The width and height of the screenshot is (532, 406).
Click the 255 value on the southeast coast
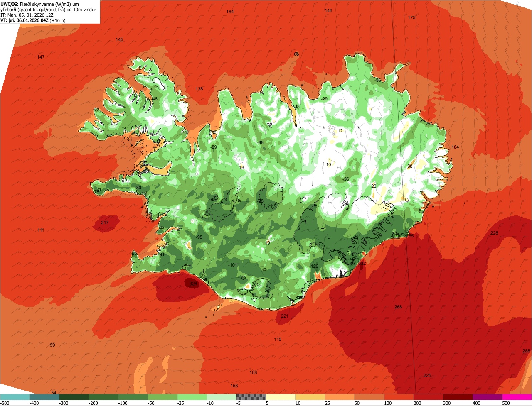pyautogui.click(x=410, y=236)
